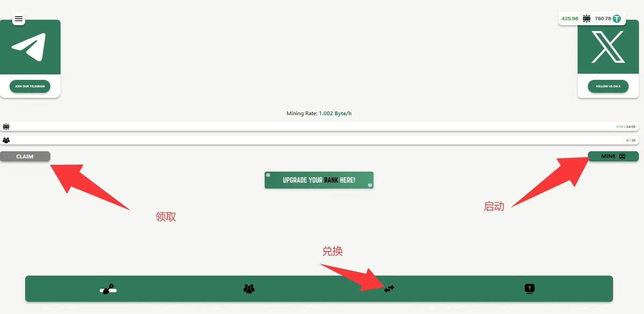644x314 pixels.
Task: Click the 0 / 20 referral count
Action: pos(631,140)
